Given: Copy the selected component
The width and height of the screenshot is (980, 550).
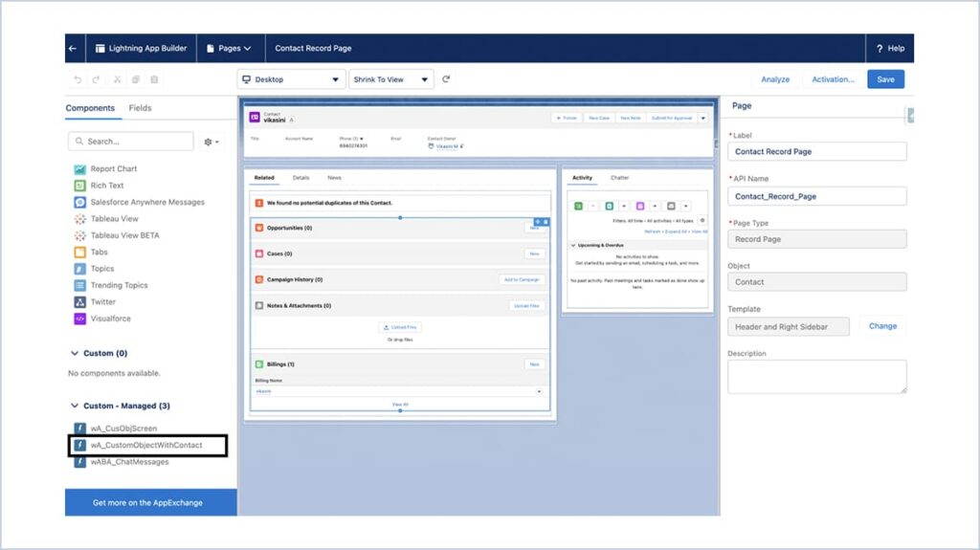Looking at the screenshot, I should tap(136, 79).
